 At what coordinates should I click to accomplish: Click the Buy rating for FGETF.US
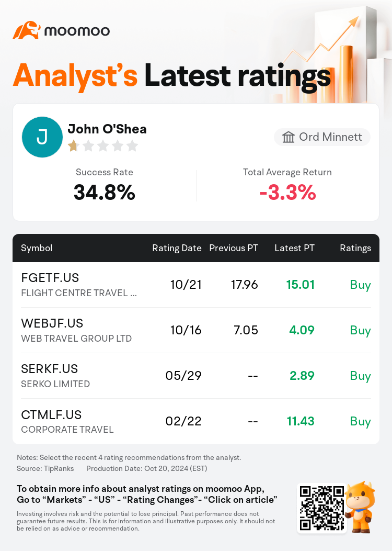tap(361, 285)
